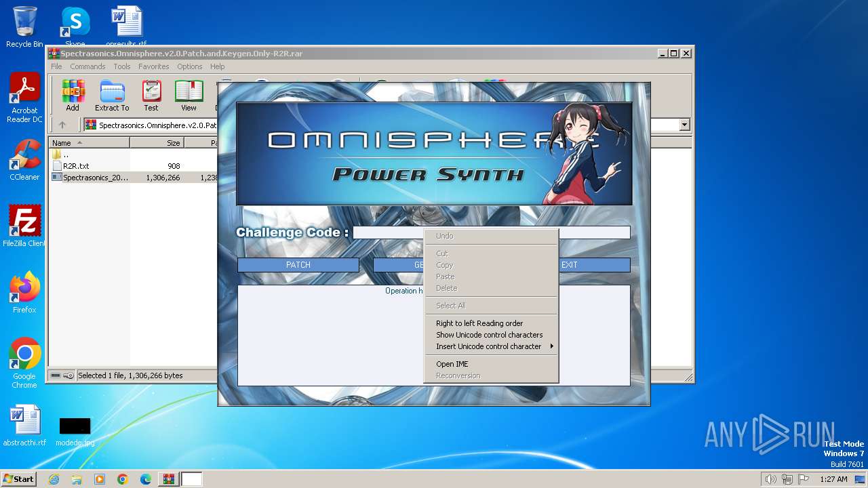Viewport: 868px width, 488px height.
Task: Expand 'Insert Unicode control character' submenu
Action: click(491, 346)
